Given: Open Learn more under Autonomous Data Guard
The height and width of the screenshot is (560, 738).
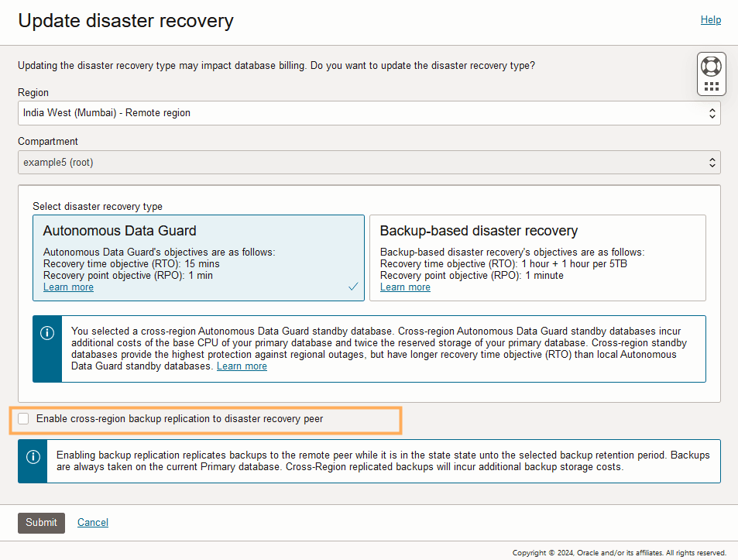Looking at the screenshot, I should click(68, 287).
